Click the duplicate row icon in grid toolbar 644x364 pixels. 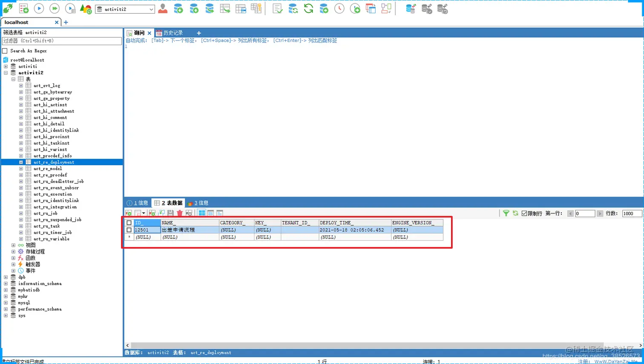(x=161, y=213)
